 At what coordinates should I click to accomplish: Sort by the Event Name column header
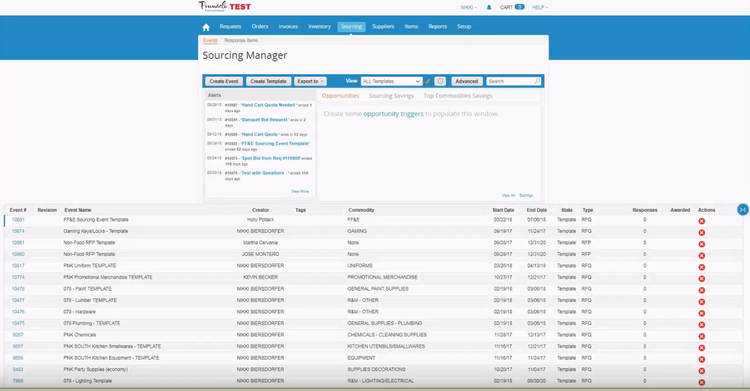coord(78,210)
